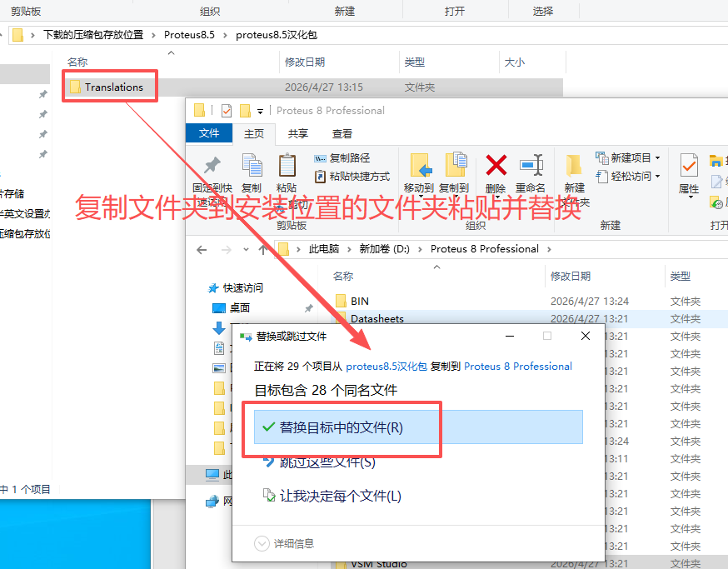The width and height of the screenshot is (728, 569).
Task: Close the replace or skip dialog
Action: click(x=586, y=336)
